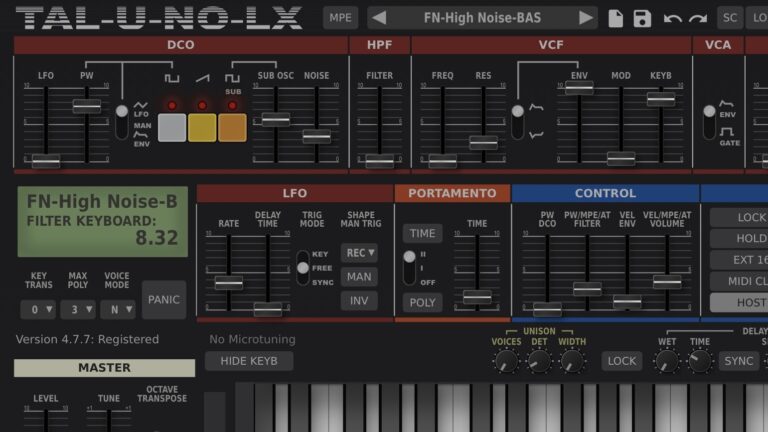Image resolution: width=768 pixels, height=432 pixels.
Task: Toggle DCO sub oscillator orange button
Action: (x=232, y=127)
